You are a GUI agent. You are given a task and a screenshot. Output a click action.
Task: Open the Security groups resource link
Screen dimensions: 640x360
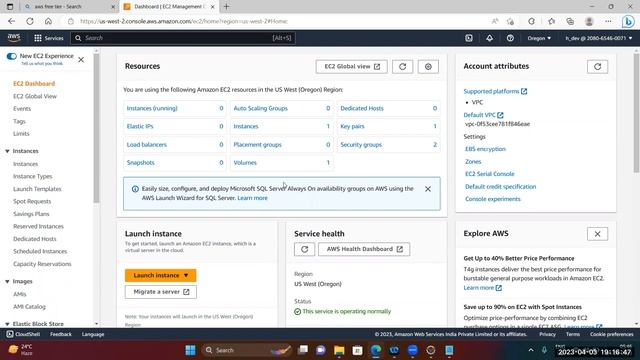(x=361, y=144)
